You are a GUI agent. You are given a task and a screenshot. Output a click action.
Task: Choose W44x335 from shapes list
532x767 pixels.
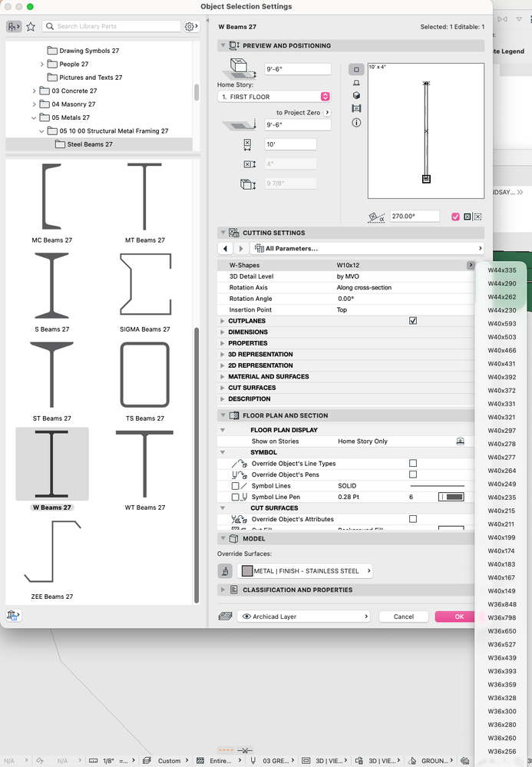[x=502, y=270]
